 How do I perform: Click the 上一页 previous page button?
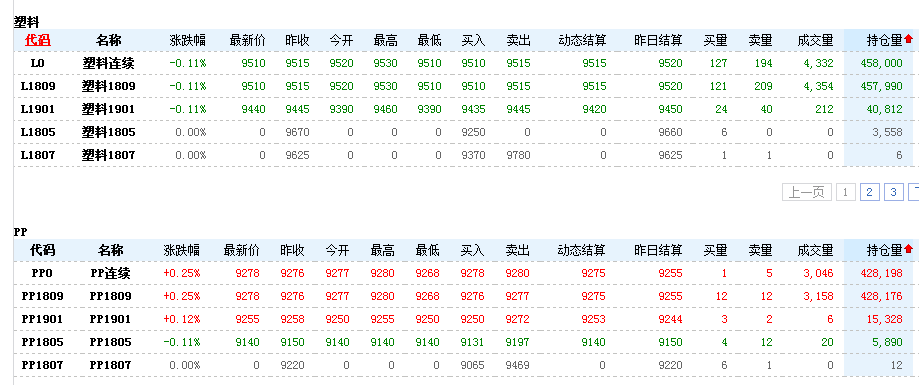[806, 192]
